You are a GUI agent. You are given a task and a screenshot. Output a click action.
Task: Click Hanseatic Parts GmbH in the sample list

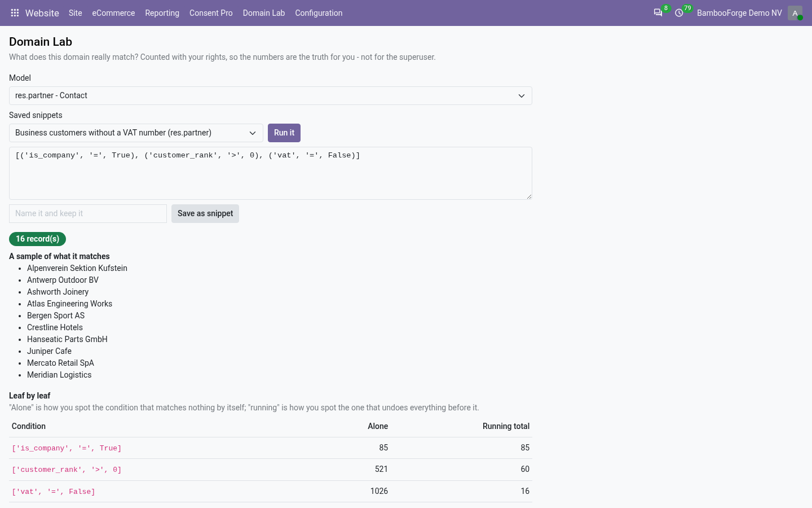(x=67, y=339)
